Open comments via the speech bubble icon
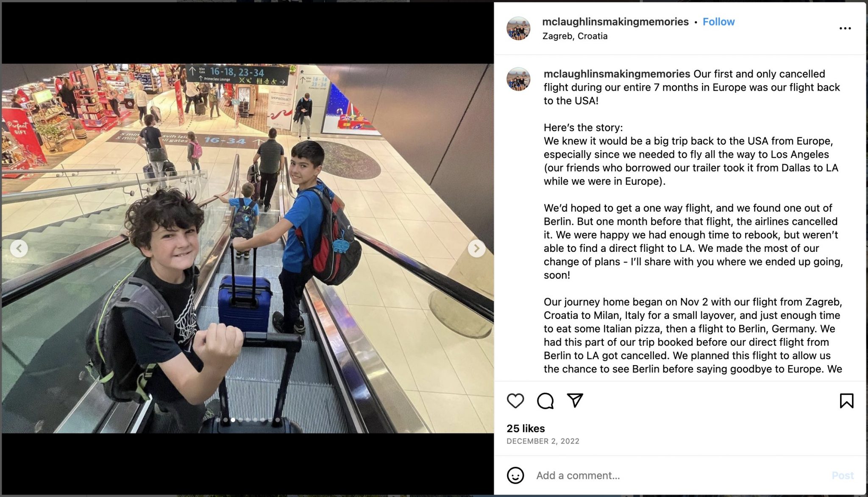 point(545,401)
